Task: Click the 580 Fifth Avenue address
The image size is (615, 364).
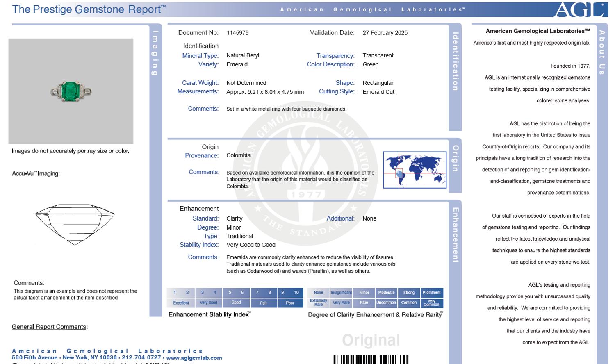Action: point(34,358)
